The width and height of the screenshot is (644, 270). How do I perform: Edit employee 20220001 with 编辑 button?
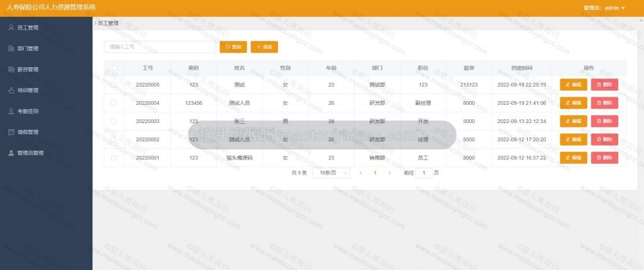click(x=574, y=158)
